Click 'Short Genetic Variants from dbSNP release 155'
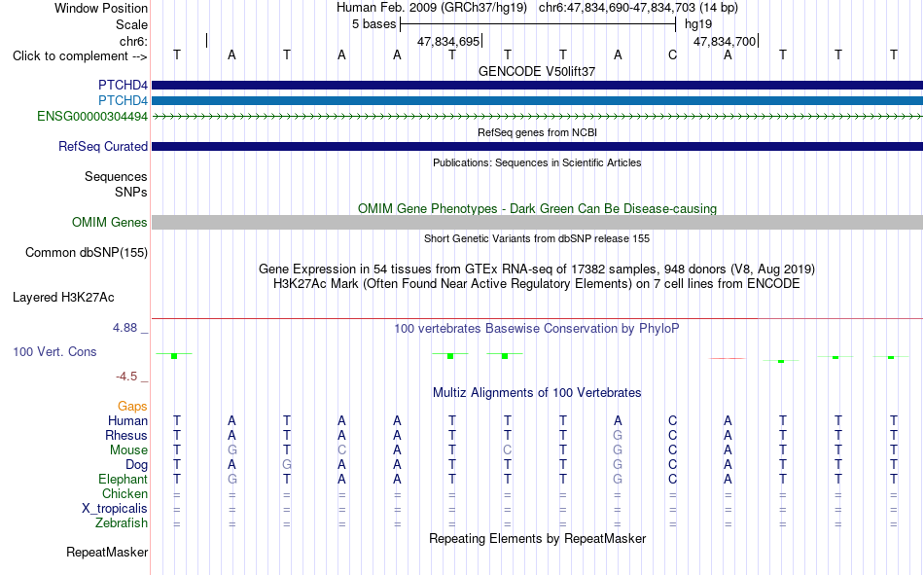The width and height of the screenshot is (924, 575). pos(537,238)
